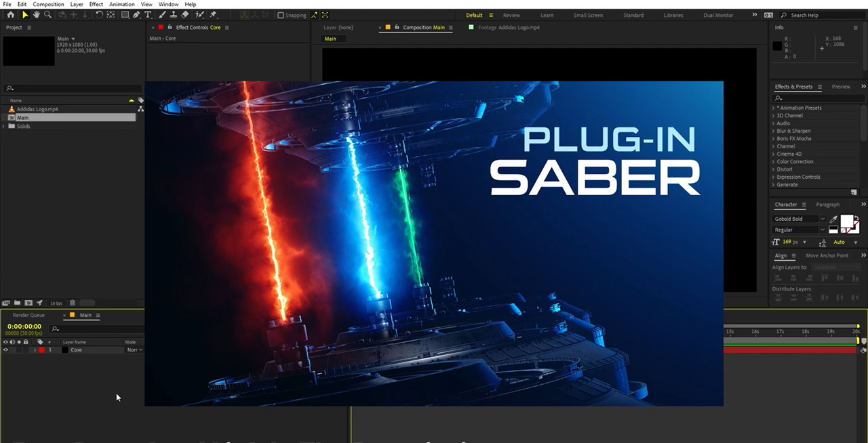Screen dimensions: 868x443
Task: Click the rocket icon in Project panel
Action: [x=39, y=303]
